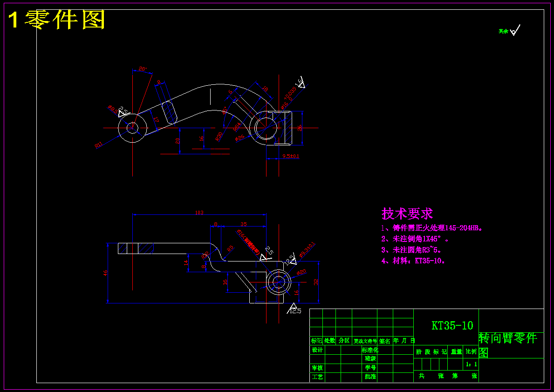Select the 'ø26' diameter dimension

click(x=239, y=138)
